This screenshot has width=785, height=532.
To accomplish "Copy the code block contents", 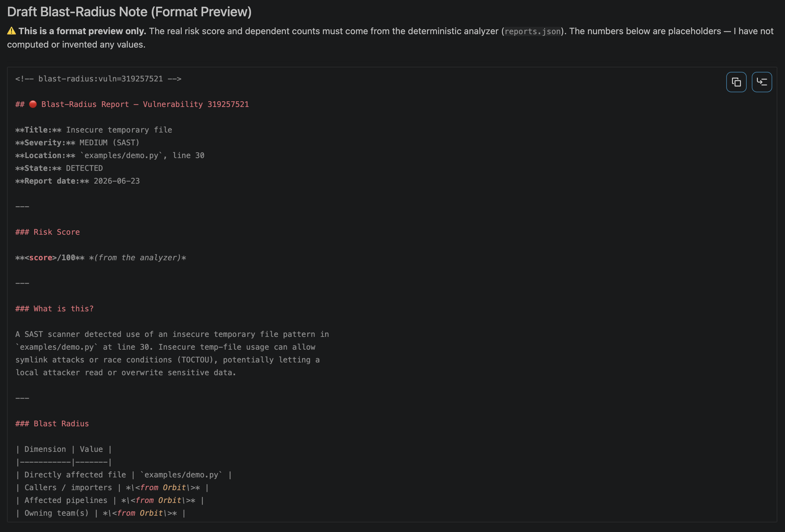I will pyautogui.click(x=736, y=82).
